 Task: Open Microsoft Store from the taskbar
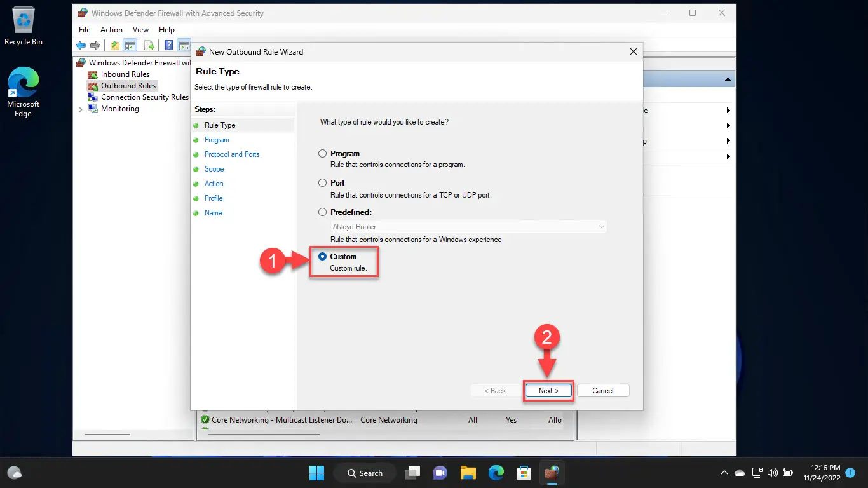[x=524, y=473]
